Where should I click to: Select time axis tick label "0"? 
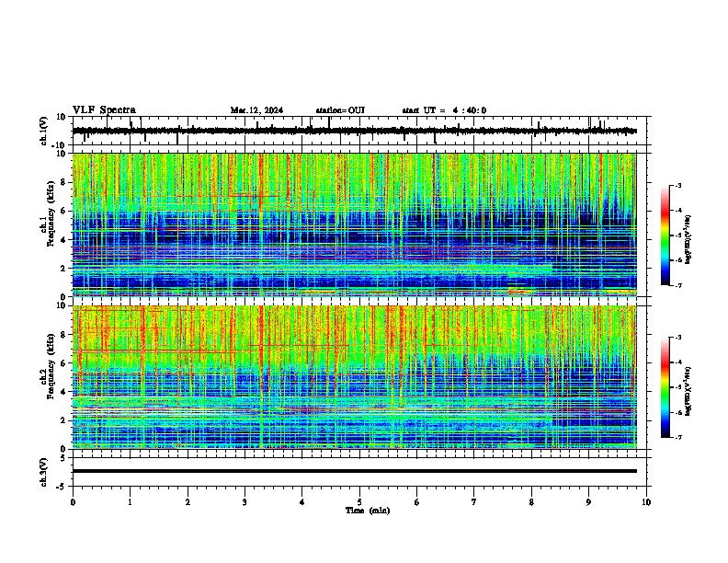pyautogui.click(x=73, y=502)
